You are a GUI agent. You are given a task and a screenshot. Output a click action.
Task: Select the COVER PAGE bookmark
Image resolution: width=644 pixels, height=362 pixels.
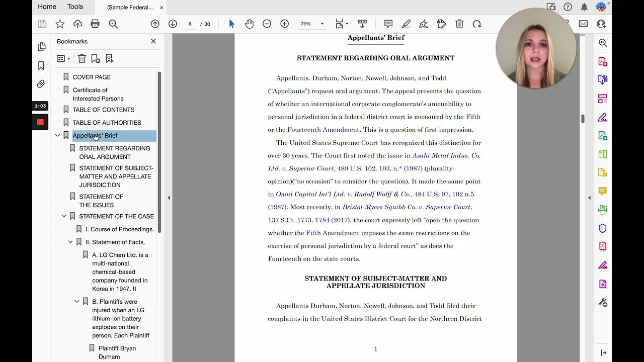tap(92, 77)
